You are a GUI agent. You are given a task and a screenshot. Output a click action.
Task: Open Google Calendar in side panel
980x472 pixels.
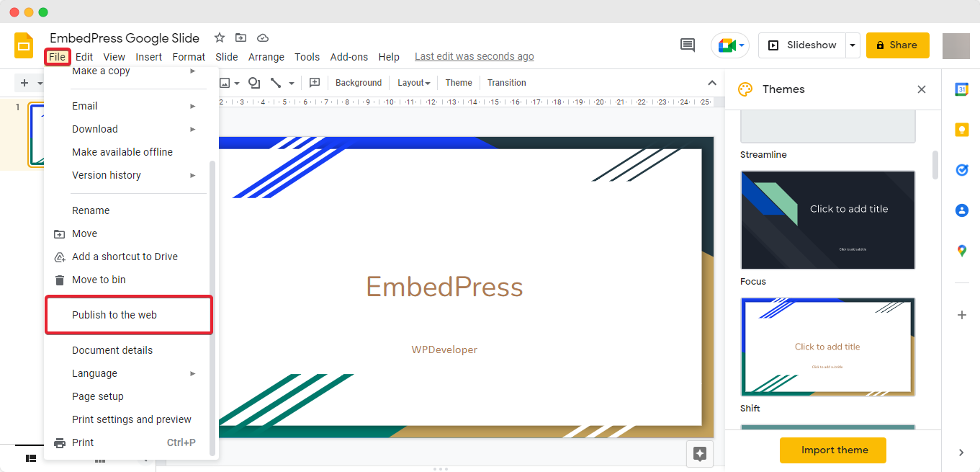pyautogui.click(x=961, y=89)
